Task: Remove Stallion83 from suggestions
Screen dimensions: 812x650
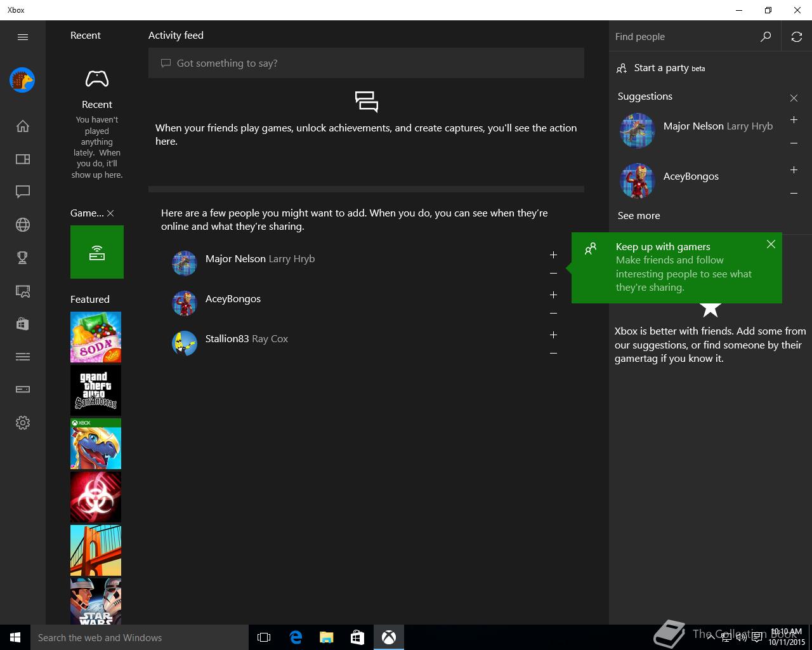Action: click(x=553, y=354)
